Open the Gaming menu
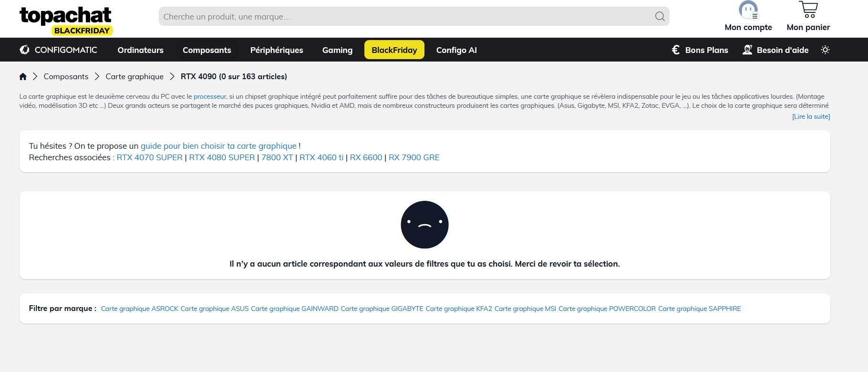868x372 pixels. (337, 50)
